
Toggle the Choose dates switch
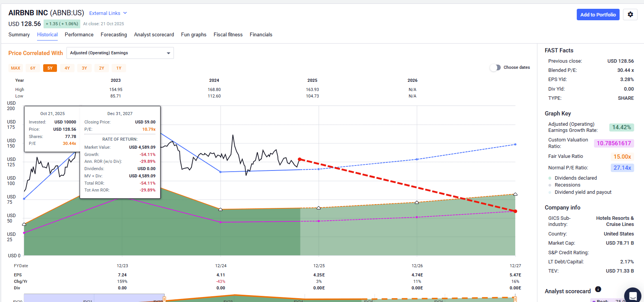pyautogui.click(x=495, y=67)
